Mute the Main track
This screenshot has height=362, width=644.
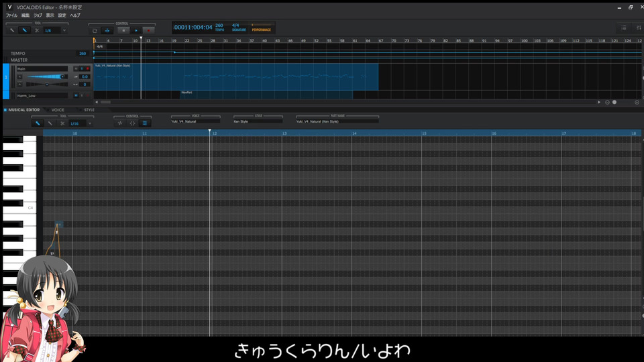pos(76,68)
